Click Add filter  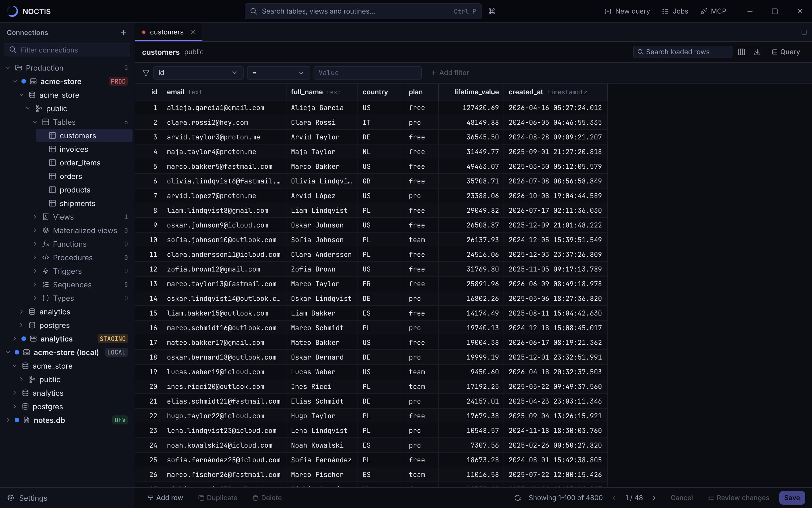[450, 73]
